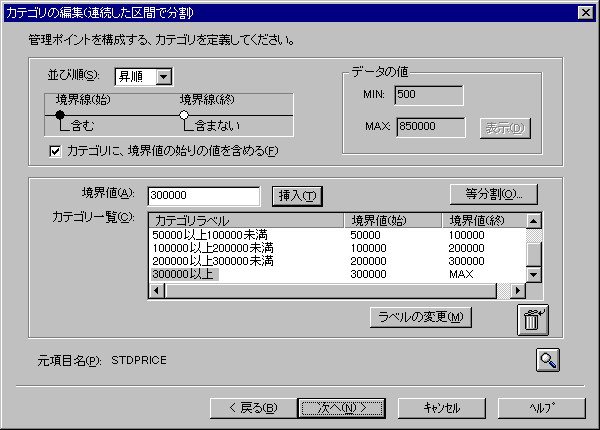Toggle the 'カテゴリに、境界値の始りの値を含める' checkbox
The height and width of the screenshot is (430, 600).
click(55, 151)
